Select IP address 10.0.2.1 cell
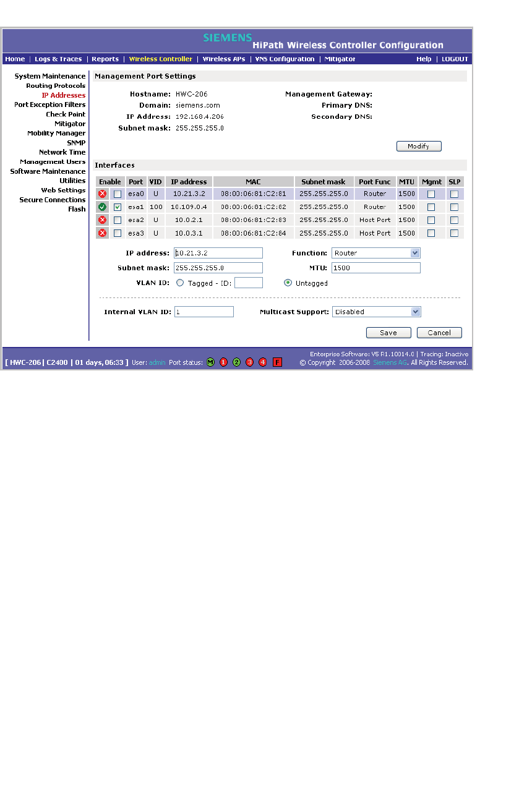 (189, 220)
